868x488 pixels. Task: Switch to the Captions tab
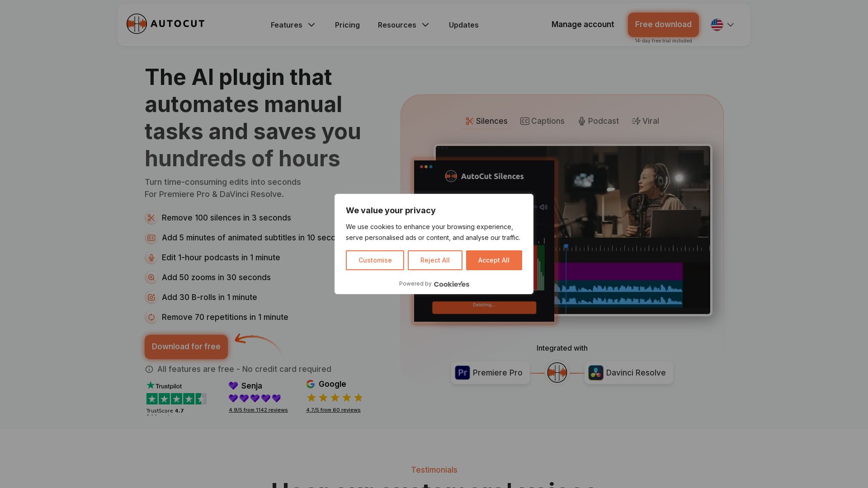(542, 121)
